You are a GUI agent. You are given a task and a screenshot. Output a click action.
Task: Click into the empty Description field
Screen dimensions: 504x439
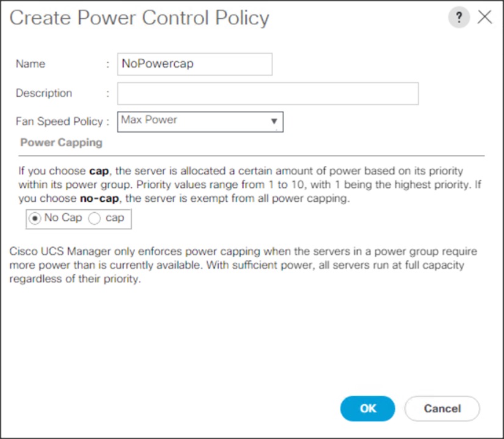pos(268,93)
